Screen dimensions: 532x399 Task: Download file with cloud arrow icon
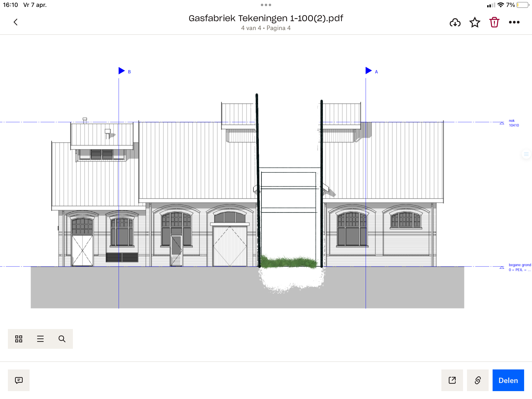(455, 22)
